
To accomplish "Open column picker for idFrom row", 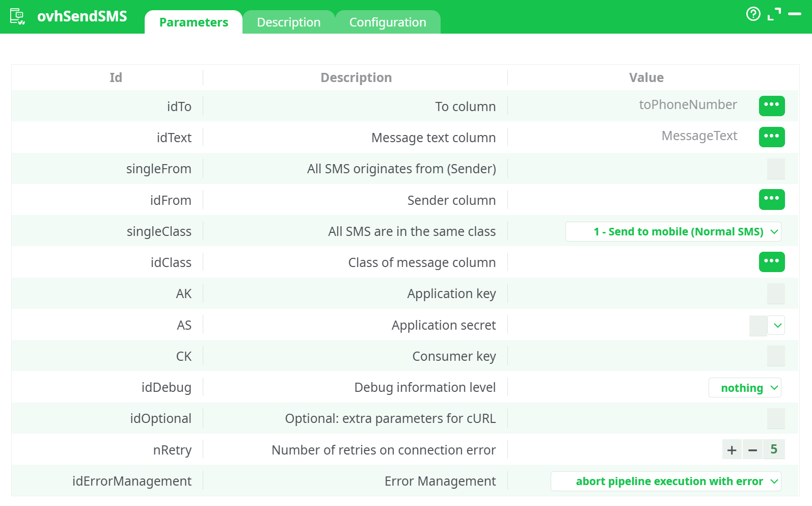I will pyautogui.click(x=771, y=199).
